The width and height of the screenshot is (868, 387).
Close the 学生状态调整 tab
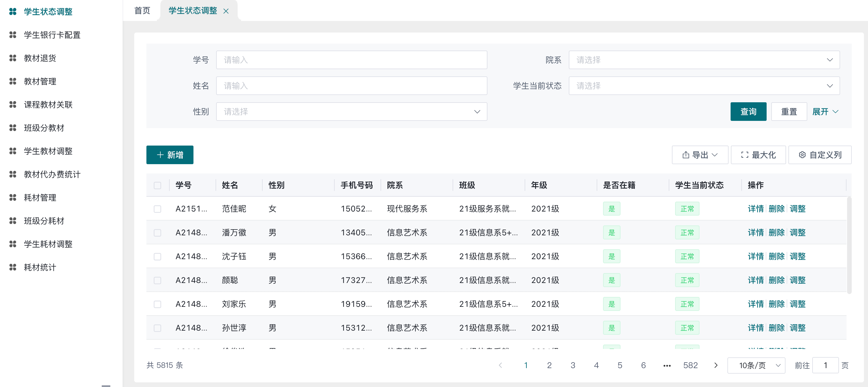click(x=226, y=11)
